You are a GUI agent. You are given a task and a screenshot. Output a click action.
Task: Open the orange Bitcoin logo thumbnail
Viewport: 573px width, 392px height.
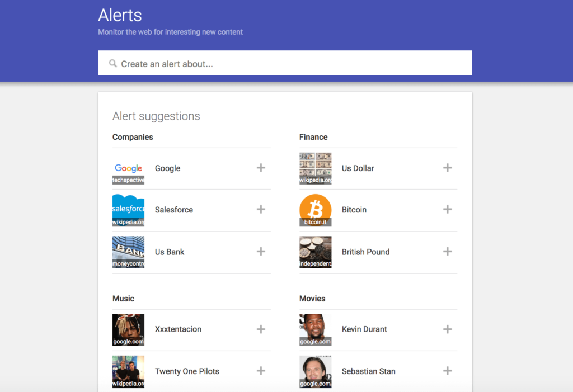point(316,210)
